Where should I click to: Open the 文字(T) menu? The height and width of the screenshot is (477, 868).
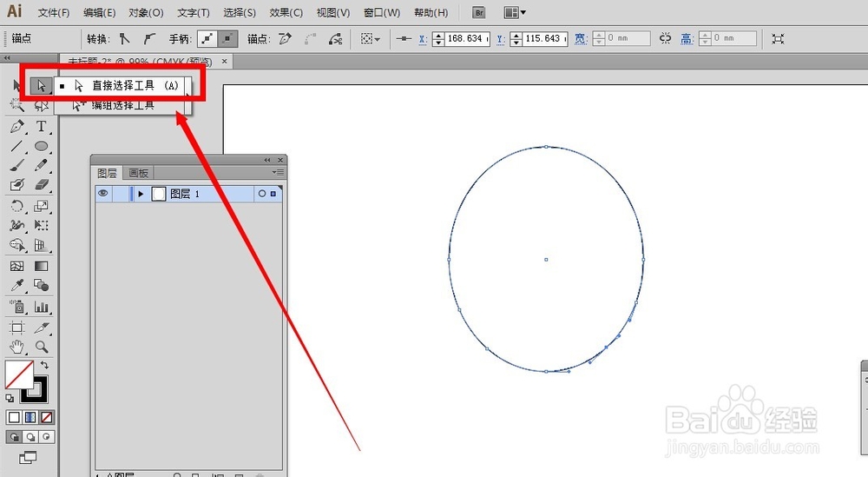(x=194, y=13)
